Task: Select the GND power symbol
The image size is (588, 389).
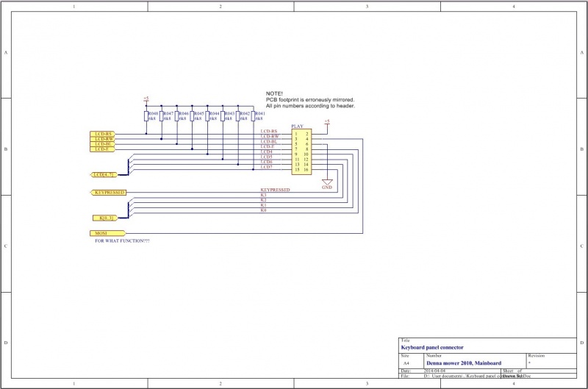Action: click(x=327, y=184)
